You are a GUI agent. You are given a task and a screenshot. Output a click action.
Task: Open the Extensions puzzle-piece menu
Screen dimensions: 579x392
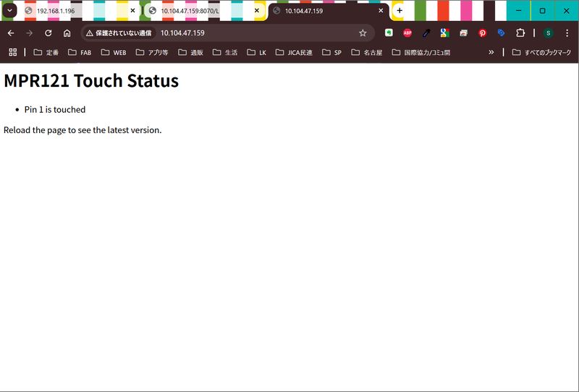(520, 33)
